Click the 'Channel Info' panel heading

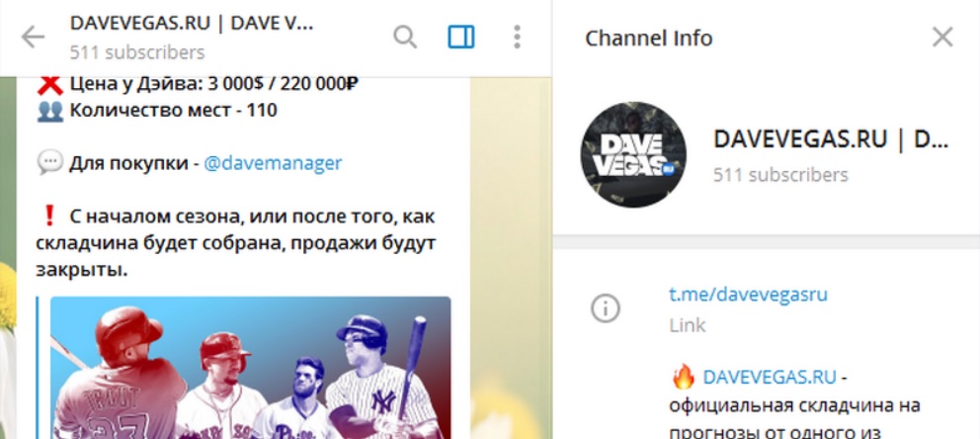tap(649, 39)
